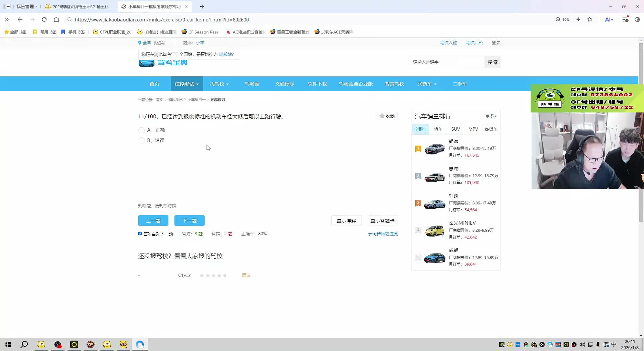This screenshot has width=644, height=351.
Task: Expand the 模拟考试 dropdown menu
Action: point(186,84)
